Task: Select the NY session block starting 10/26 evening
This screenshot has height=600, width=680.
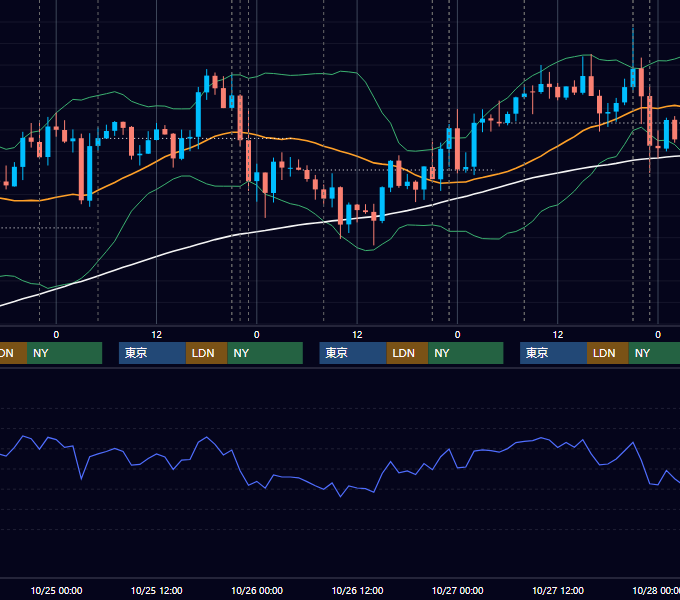Action: 466,353
